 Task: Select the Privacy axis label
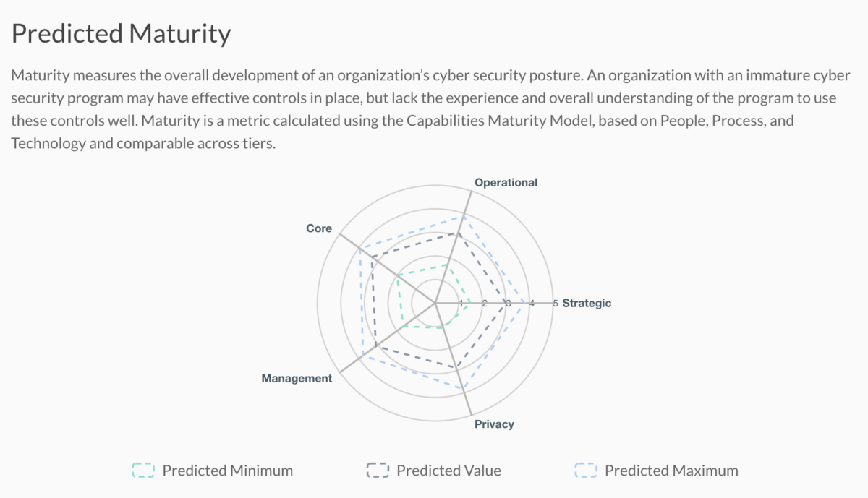coord(494,424)
